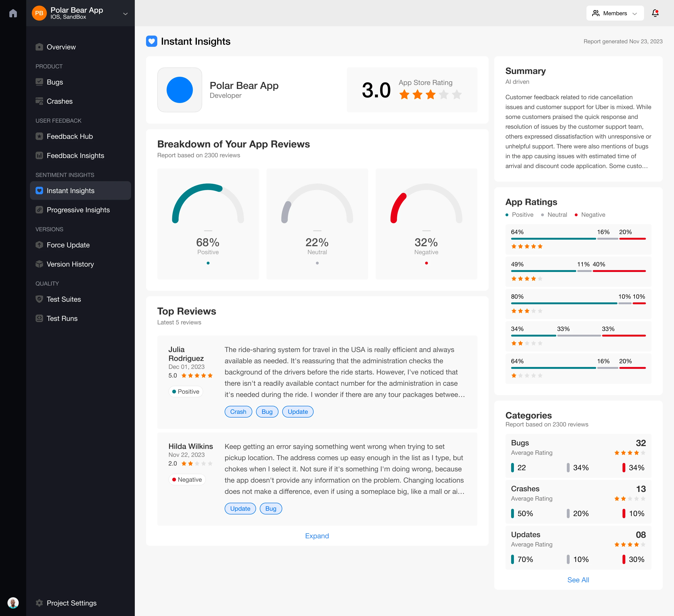Click the Test Suites shield icon

coord(40,299)
